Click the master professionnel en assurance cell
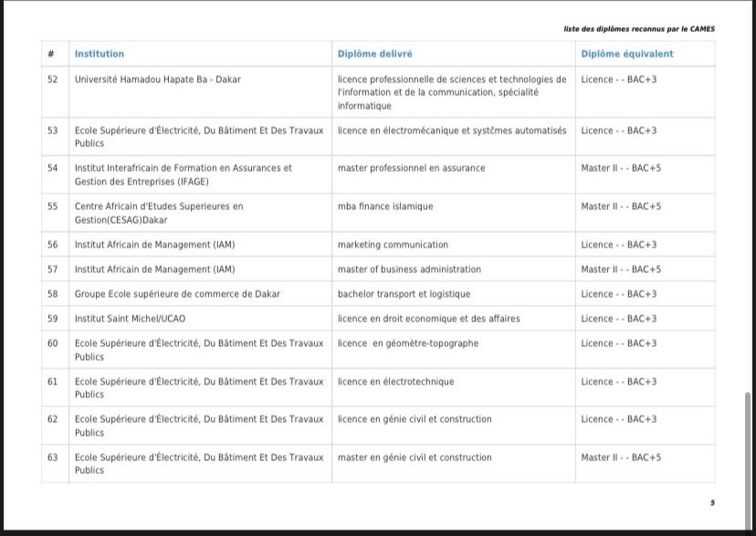The height and width of the screenshot is (536, 756). [x=411, y=168]
